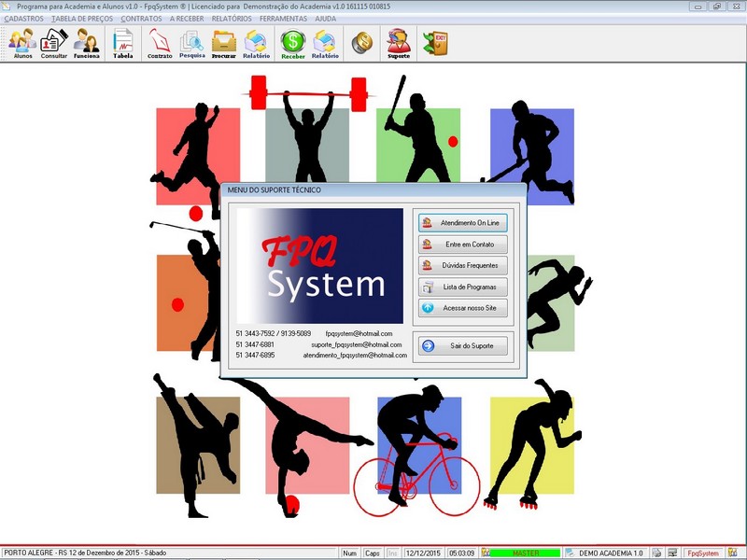The height and width of the screenshot is (560, 747).
Task: Click the Num indicator in status bar
Action: pos(349,553)
